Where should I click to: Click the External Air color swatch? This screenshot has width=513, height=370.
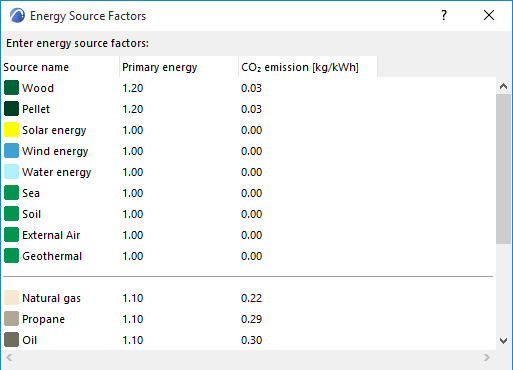(11, 235)
